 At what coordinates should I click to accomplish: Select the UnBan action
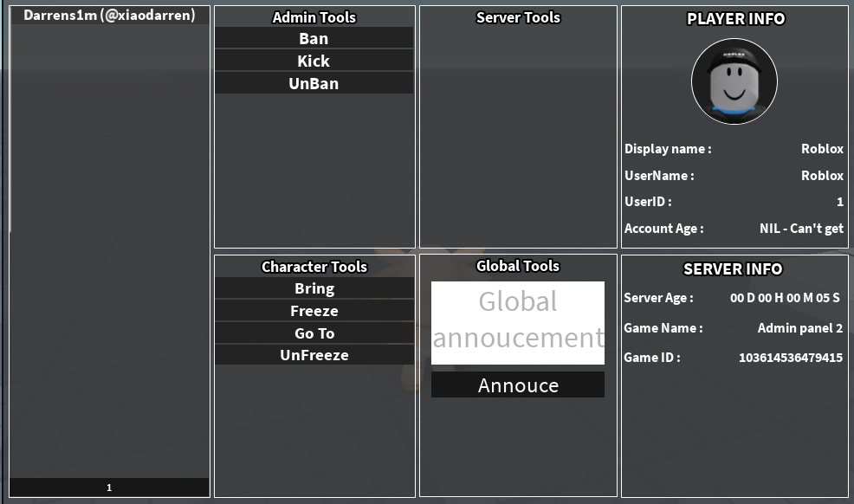pos(314,82)
